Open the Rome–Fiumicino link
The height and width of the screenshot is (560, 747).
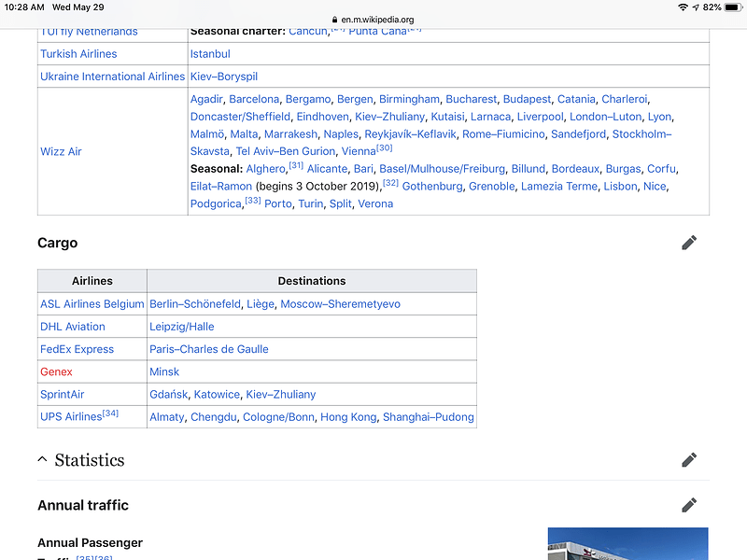pos(503,134)
